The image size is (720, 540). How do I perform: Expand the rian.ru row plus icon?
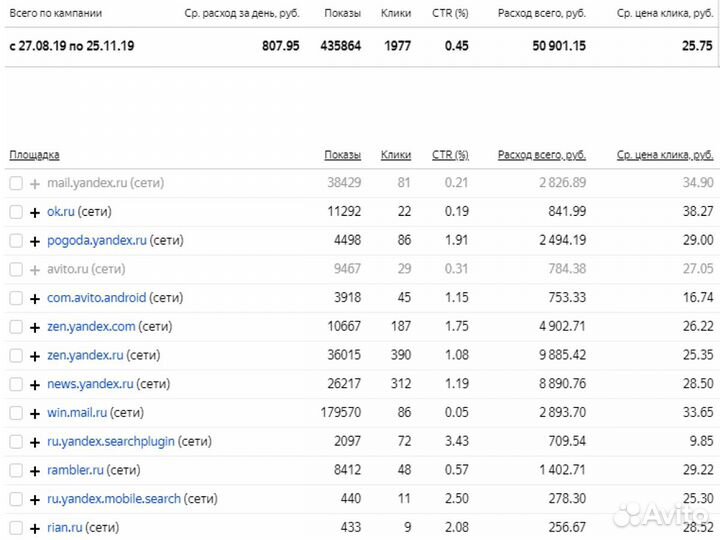[x=35, y=528]
